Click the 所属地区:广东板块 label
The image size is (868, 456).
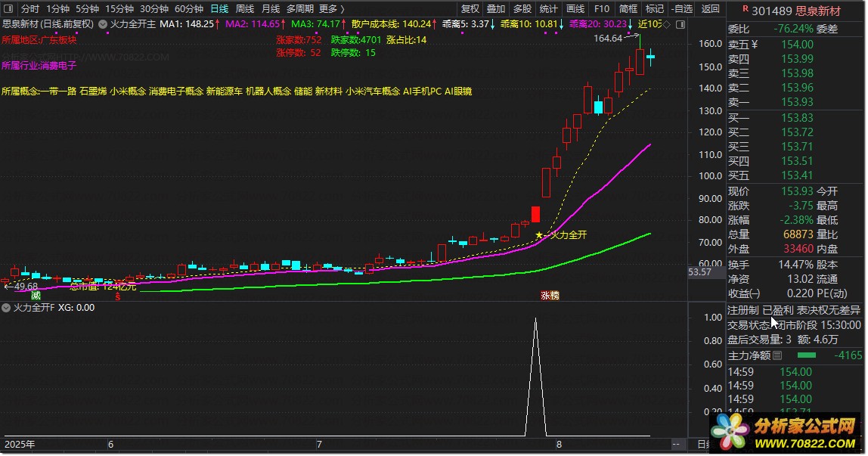coord(39,40)
